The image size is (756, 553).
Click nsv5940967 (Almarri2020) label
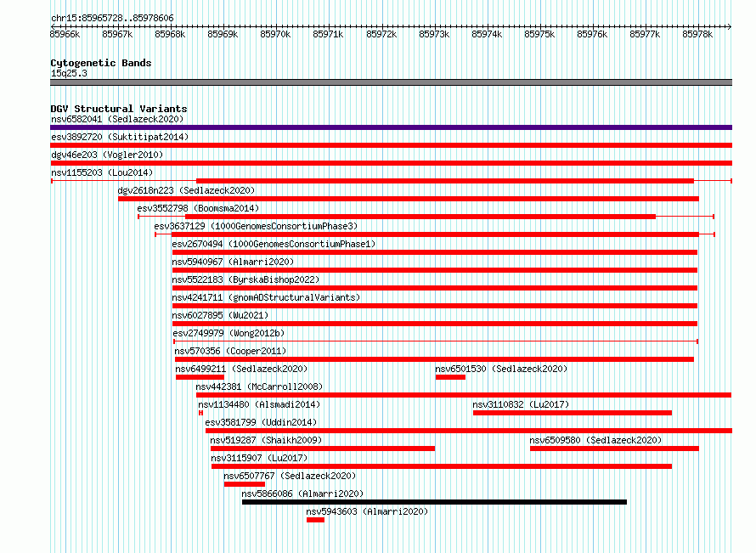tap(233, 262)
